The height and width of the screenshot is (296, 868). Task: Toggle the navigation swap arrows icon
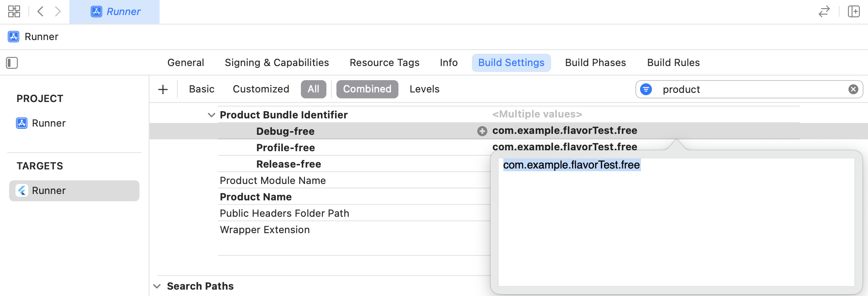coord(824,11)
